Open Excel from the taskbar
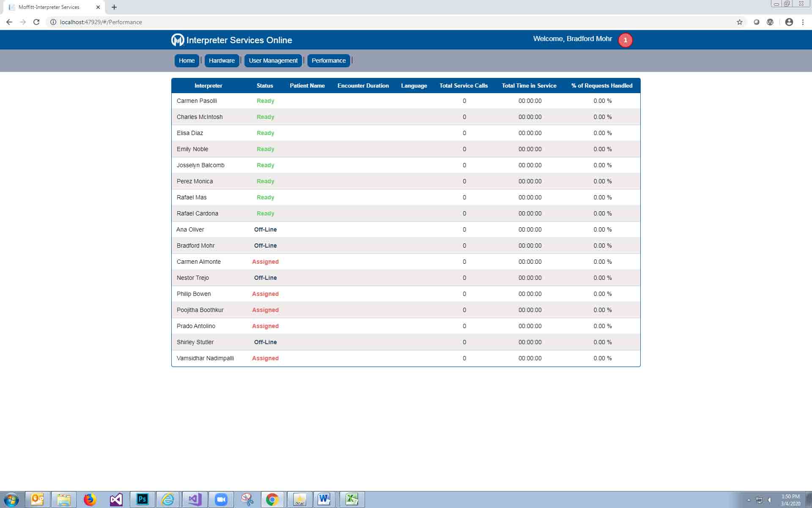 click(351, 500)
